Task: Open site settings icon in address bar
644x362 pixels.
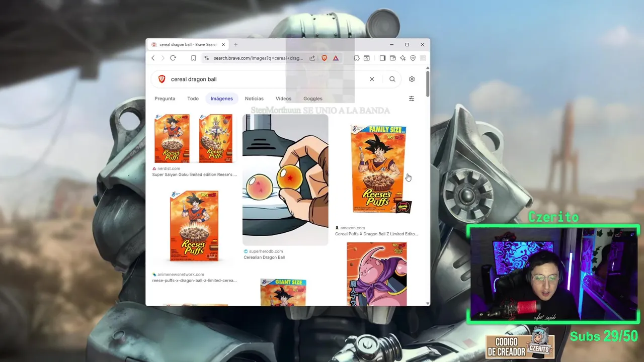Action: point(206,58)
